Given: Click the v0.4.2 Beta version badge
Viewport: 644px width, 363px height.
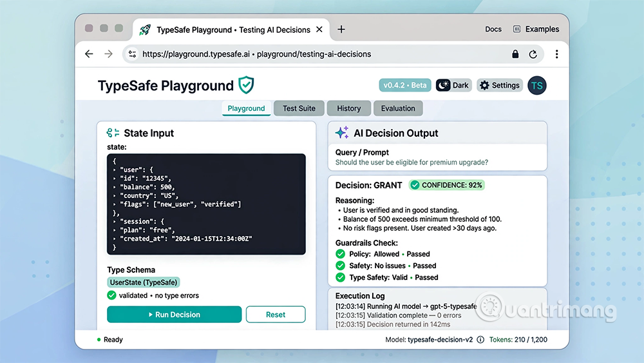Looking at the screenshot, I should click(405, 85).
